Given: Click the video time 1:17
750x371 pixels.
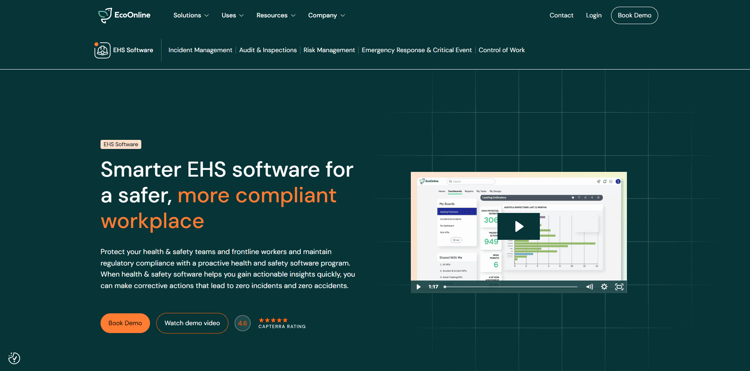Looking at the screenshot, I should pyautogui.click(x=433, y=287).
